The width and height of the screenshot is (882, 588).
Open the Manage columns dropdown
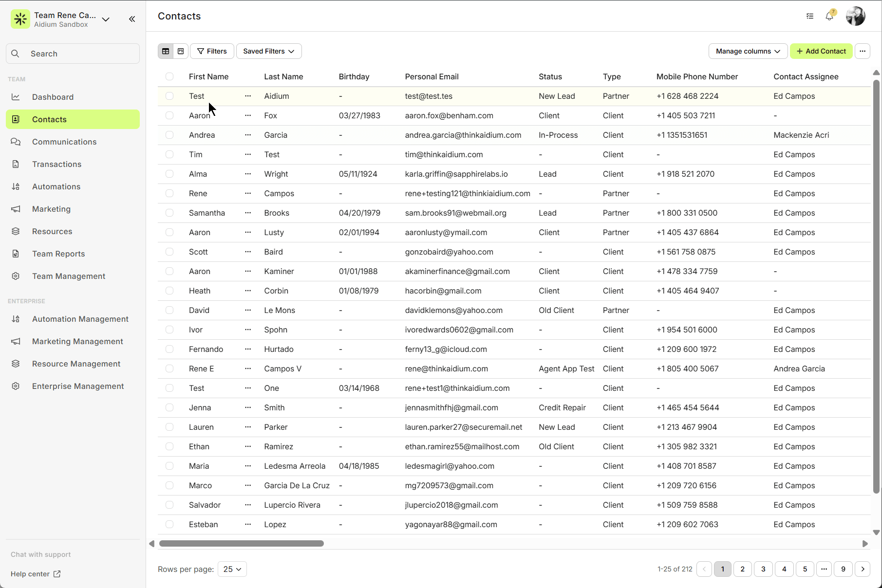click(748, 51)
